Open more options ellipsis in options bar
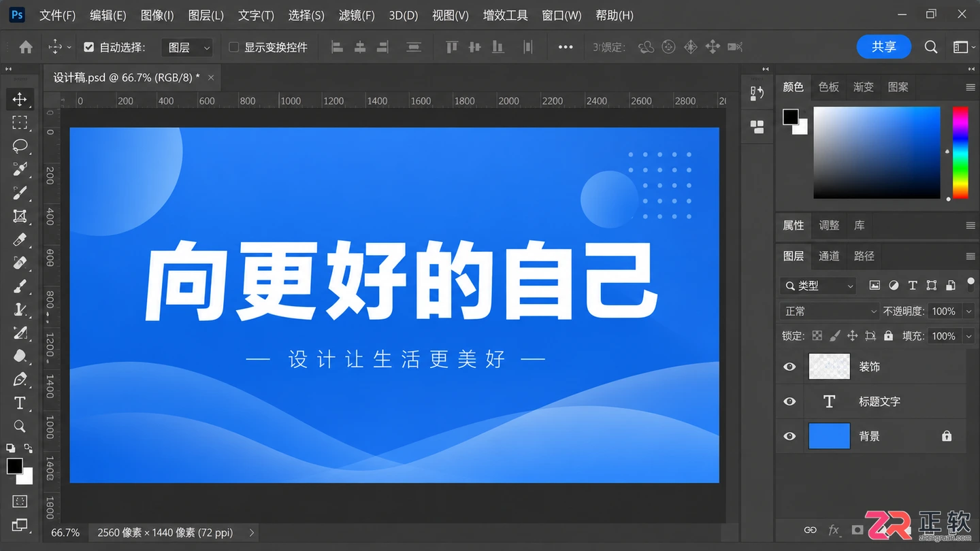980x551 pixels. coord(566,47)
